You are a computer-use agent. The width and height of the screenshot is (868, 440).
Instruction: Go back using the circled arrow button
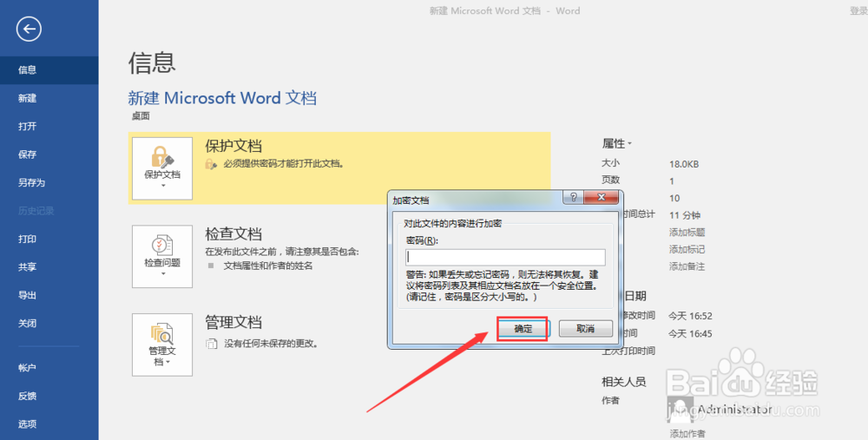tap(29, 29)
